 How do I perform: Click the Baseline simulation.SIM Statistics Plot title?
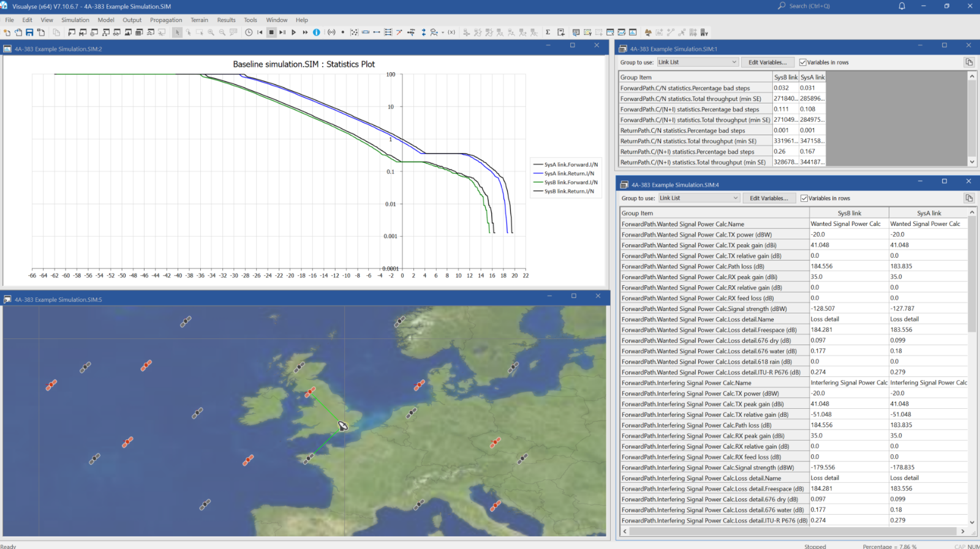click(x=304, y=64)
